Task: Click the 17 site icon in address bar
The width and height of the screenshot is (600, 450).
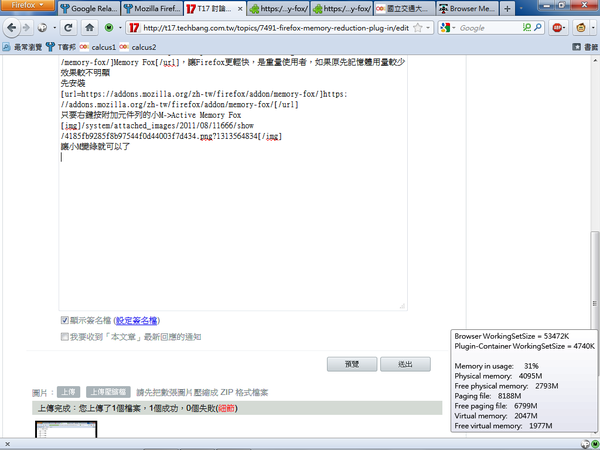Action: [134, 28]
